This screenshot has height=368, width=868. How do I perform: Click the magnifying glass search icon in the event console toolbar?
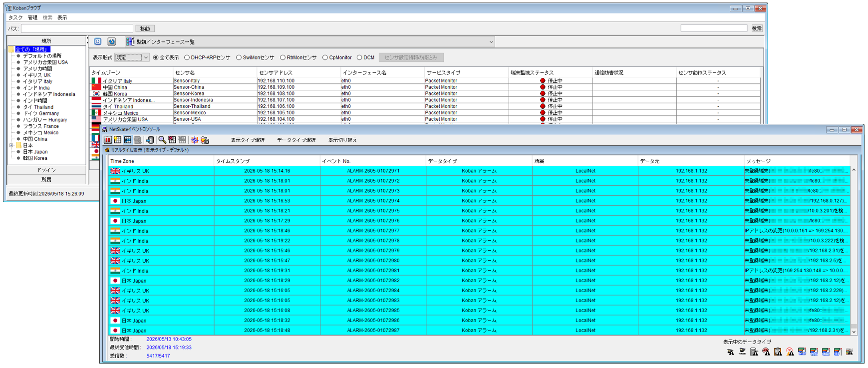pos(162,140)
